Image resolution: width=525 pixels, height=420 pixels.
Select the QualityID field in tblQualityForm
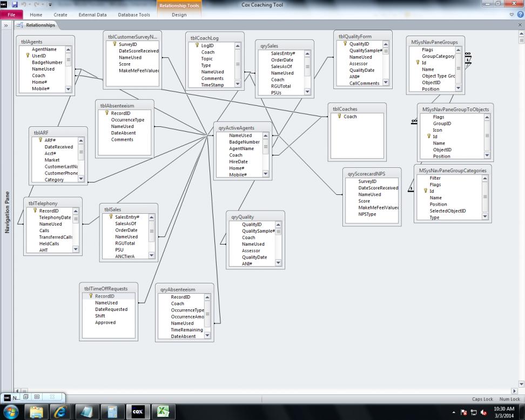(x=359, y=44)
